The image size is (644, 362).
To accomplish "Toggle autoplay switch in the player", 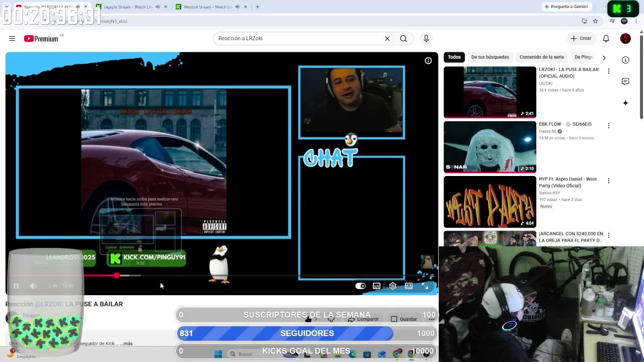I will [360, 286].
